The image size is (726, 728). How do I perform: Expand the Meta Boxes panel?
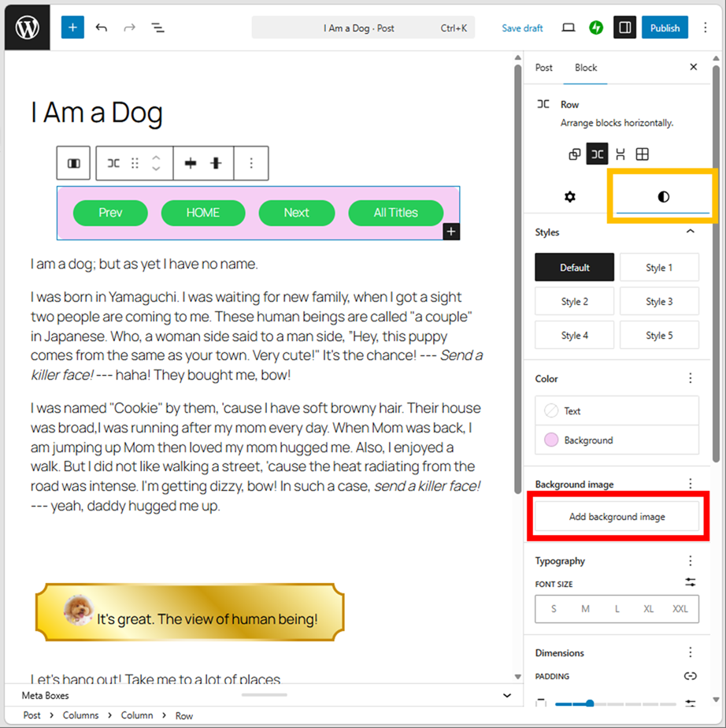tap(507, 696)
